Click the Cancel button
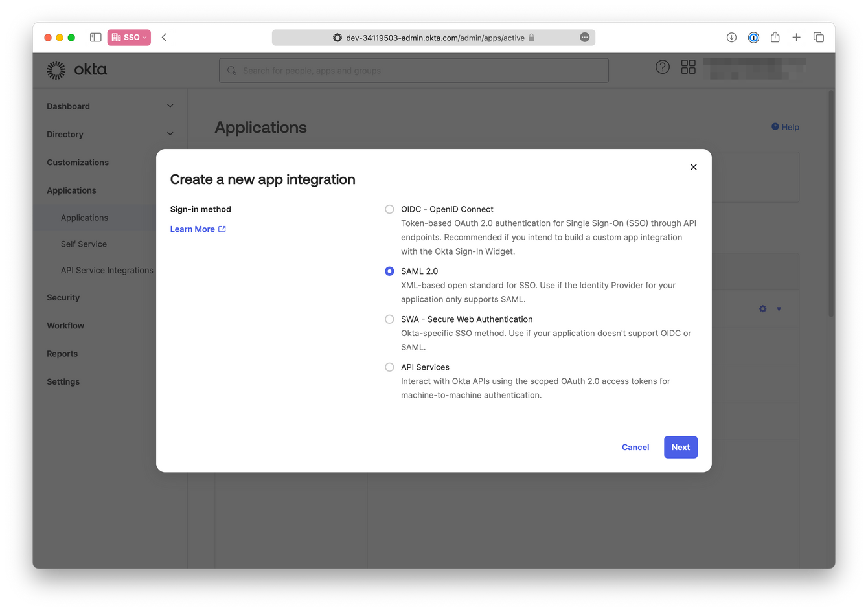The width and height of the screenshot is (868, 612). coord(635,448)
